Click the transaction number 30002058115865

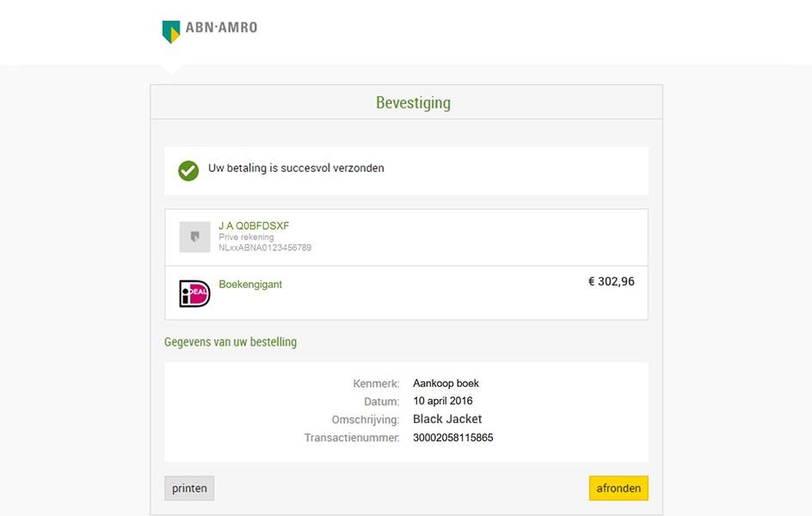(453, 438)
